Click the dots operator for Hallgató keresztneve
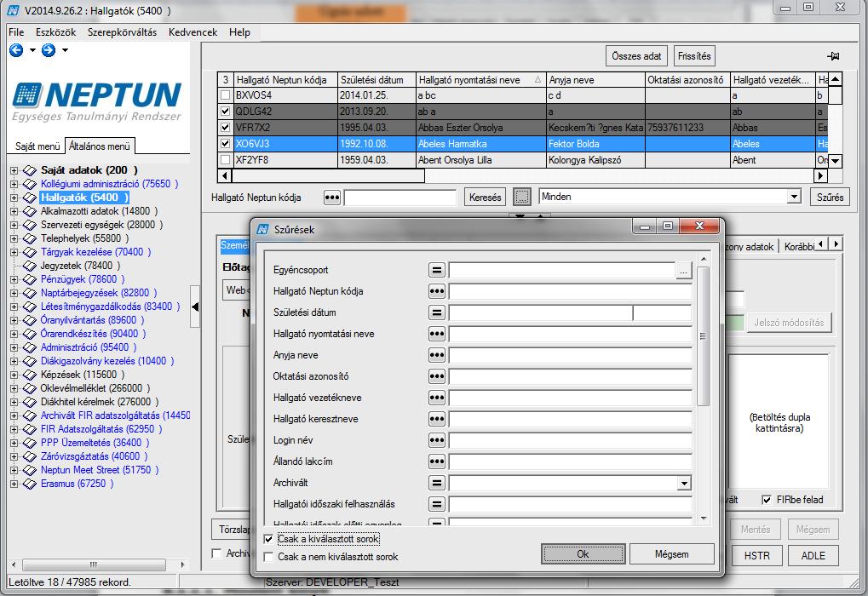 click(437, 419)
